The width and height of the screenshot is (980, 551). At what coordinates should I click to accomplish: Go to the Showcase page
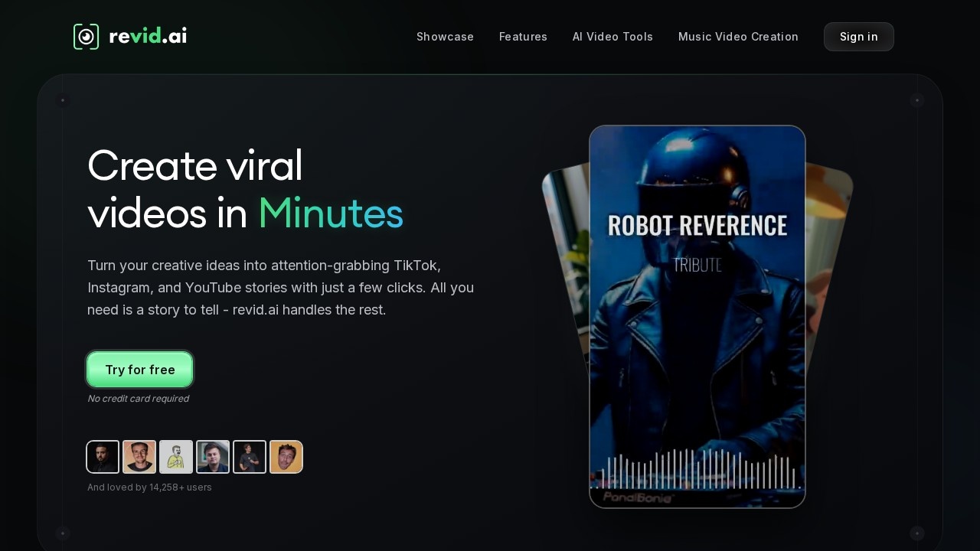tap(445, 37)
